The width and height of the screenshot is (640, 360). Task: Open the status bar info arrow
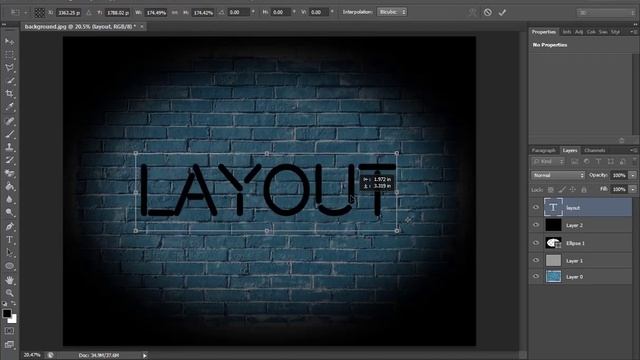point(144,356)
